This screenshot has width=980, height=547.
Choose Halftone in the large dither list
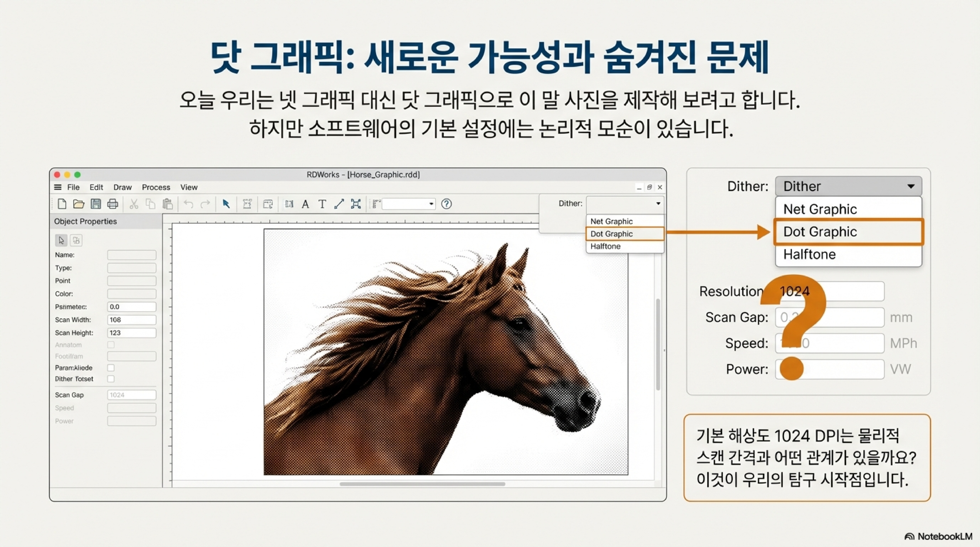810,254
